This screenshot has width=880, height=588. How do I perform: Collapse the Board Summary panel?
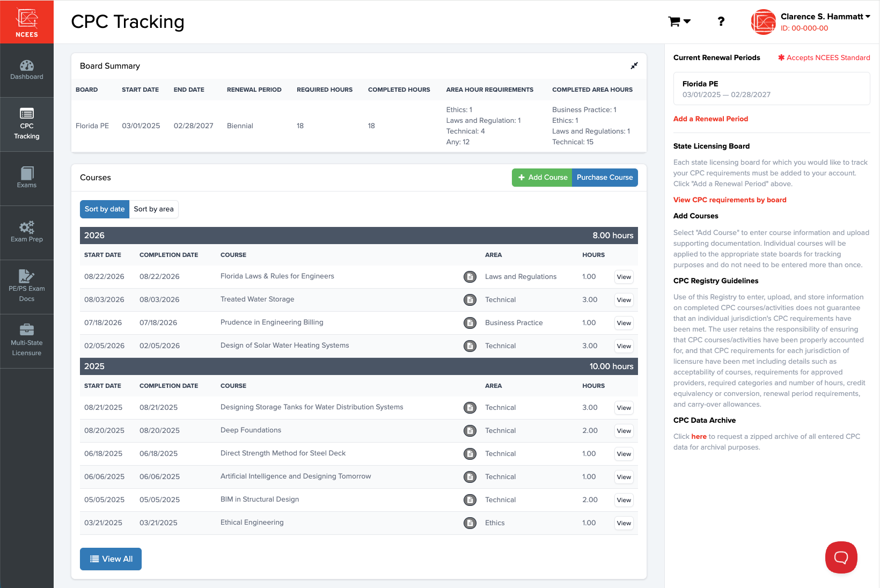click(x=634, y=65)
